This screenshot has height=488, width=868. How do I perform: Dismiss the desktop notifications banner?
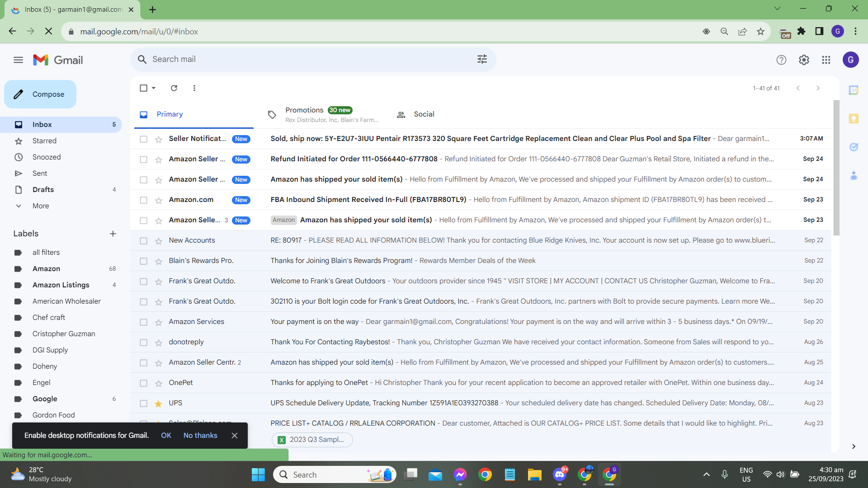click(x=234, y=436)
